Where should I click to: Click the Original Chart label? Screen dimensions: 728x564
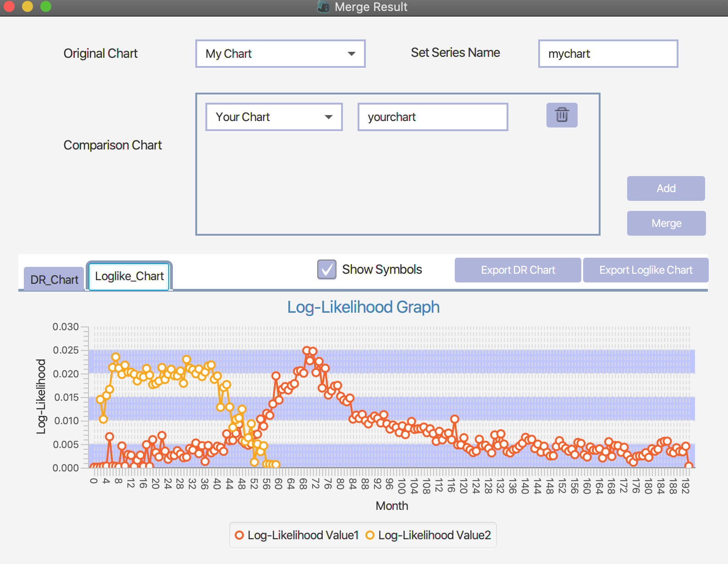coord(100,54)
